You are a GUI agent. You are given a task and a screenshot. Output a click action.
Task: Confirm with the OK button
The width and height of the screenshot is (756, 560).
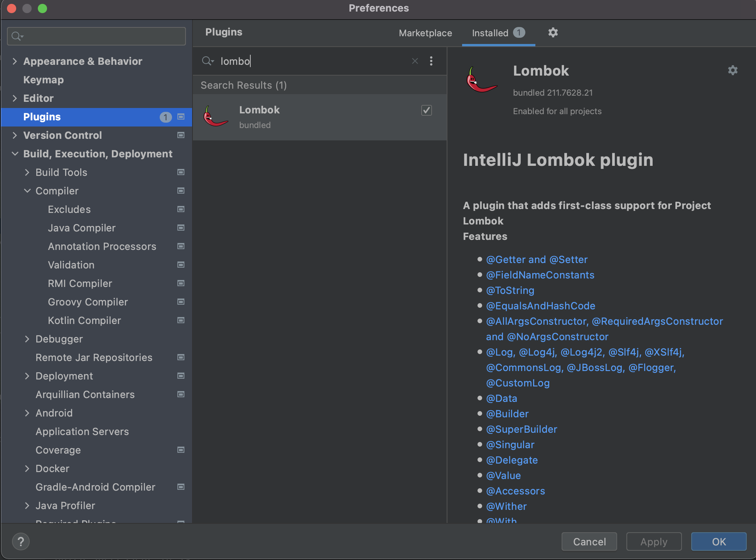[719, 541]
